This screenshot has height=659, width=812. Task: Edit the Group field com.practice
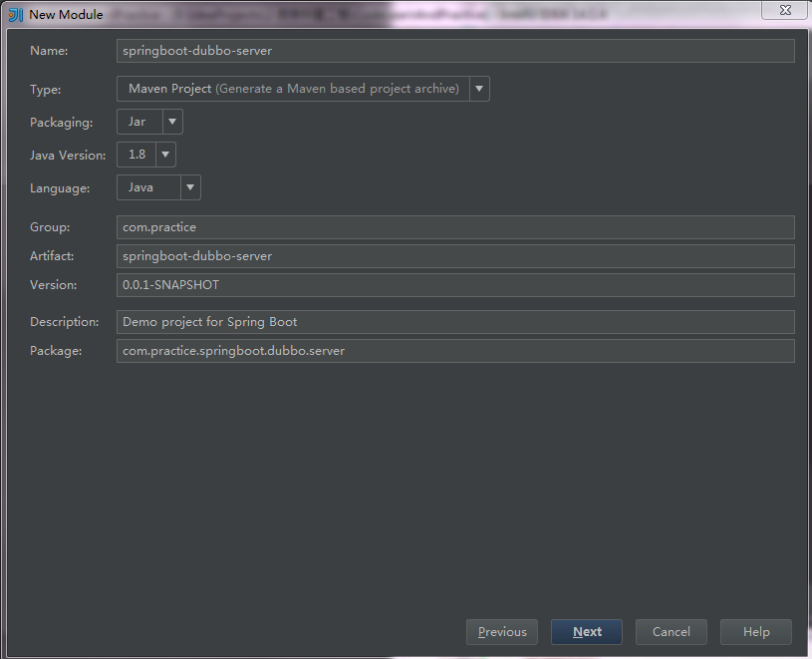[455, 227]
